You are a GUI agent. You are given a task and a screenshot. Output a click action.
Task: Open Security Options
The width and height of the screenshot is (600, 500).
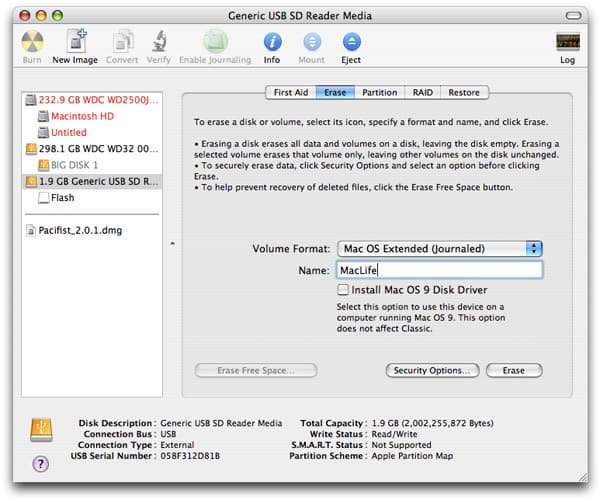432,370
